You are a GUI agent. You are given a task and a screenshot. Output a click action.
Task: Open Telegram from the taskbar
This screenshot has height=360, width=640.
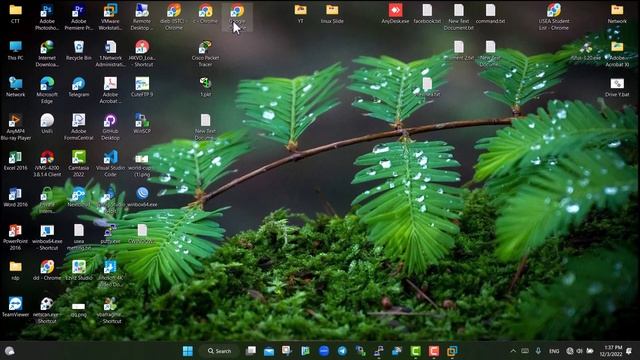[x=342, y=351]
